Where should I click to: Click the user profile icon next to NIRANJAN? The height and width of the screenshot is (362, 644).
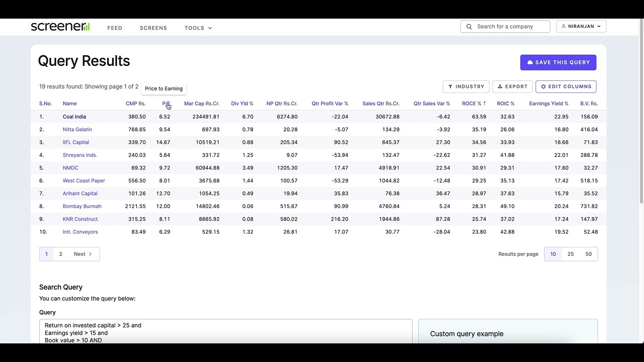[x=563, y=26]
